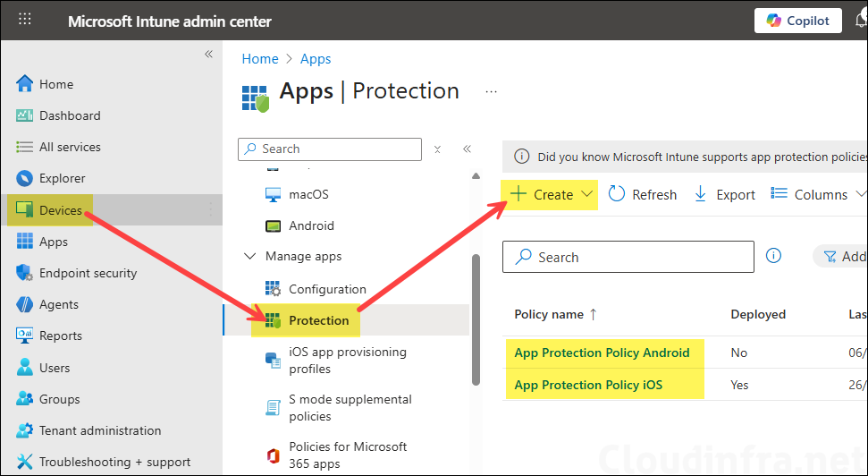
Task: Click the Devices icon in sidebar
Action: pyautogui.click(x=24, y=210)
